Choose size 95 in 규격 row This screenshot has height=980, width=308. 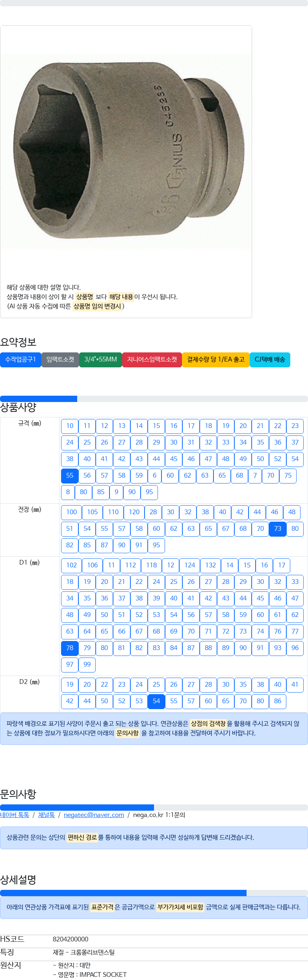point(149,492)
